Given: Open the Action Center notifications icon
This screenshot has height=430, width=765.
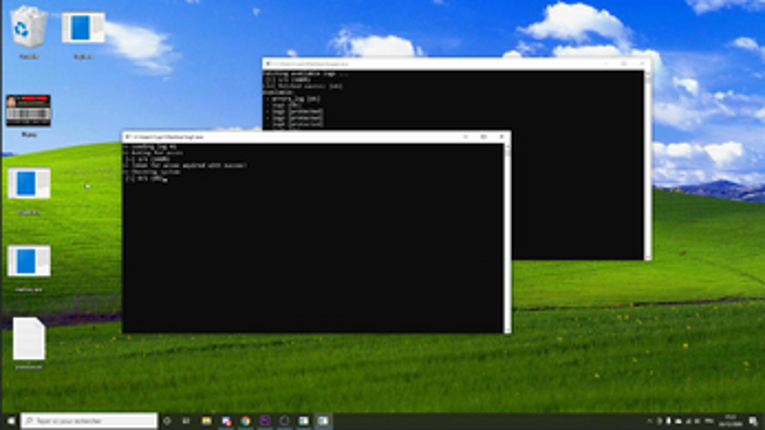Looking at the screenshot, I should pos(753,421).
